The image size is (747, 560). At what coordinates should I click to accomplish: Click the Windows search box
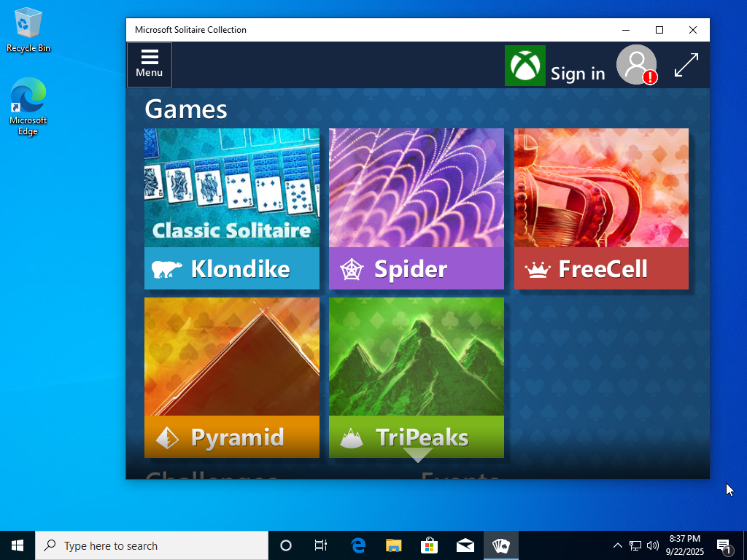click(x=152, y=545)
